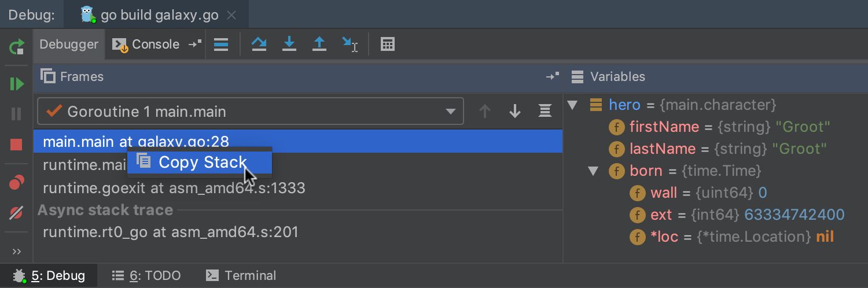The width and height of the screenshot is (868, 288).
Task: Pause the running program
Action: tap(17, 114)
